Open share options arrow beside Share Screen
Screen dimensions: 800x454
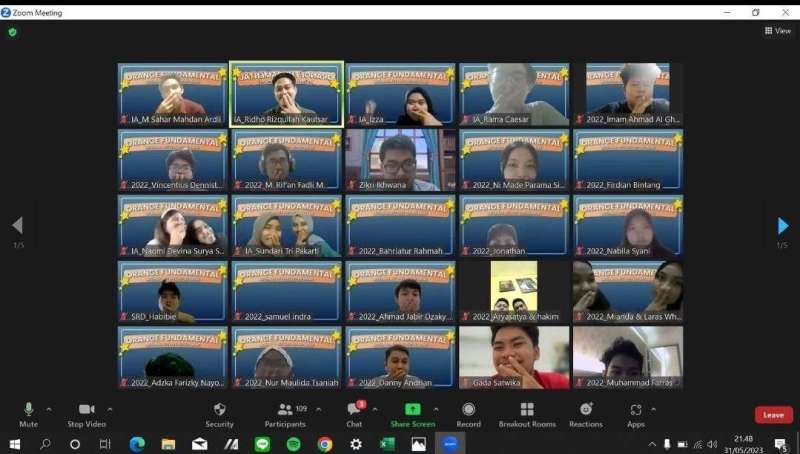pyautogui.click(x=436, y=409)
